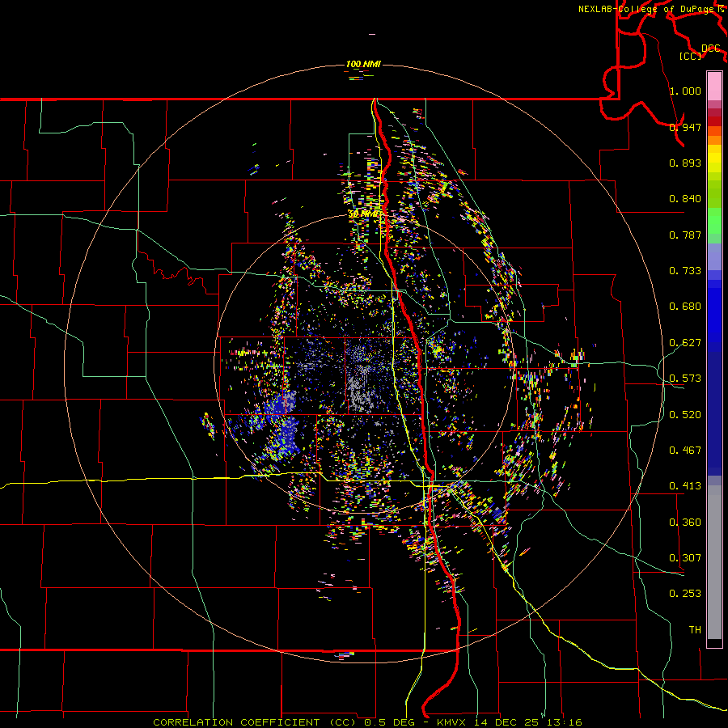Screen dimensions: 728x728
Task: Click the 0.467 legend value
Action: click(x=685, y=451)
